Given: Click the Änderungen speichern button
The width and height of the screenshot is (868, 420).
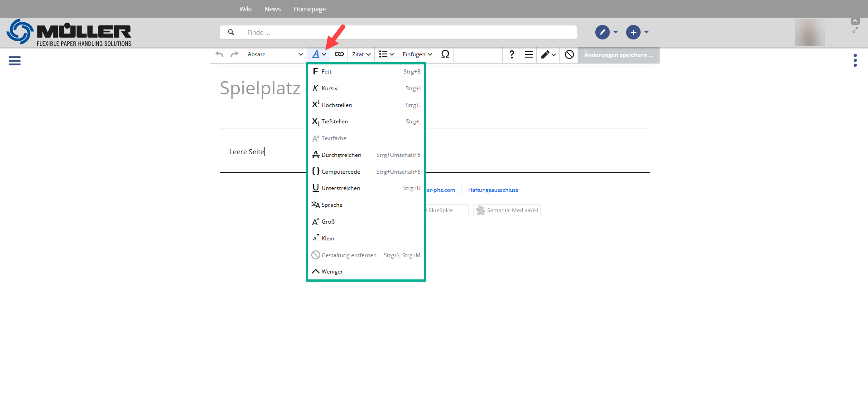Looking at the screenshot, I should 618,55.
